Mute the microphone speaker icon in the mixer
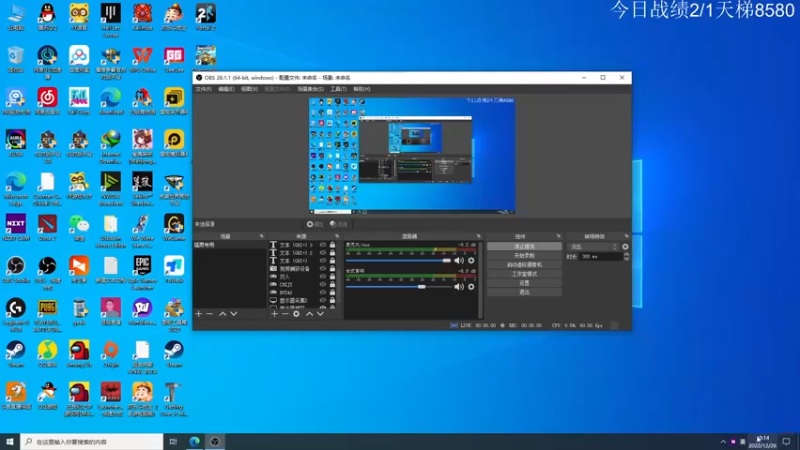The image size is (800, 450). [x=459, y=260]
